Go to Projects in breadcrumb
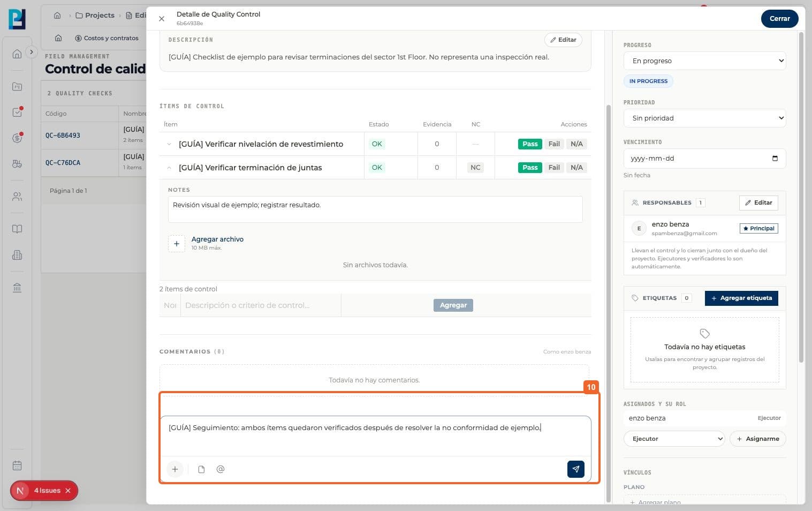 click(95, 16)
